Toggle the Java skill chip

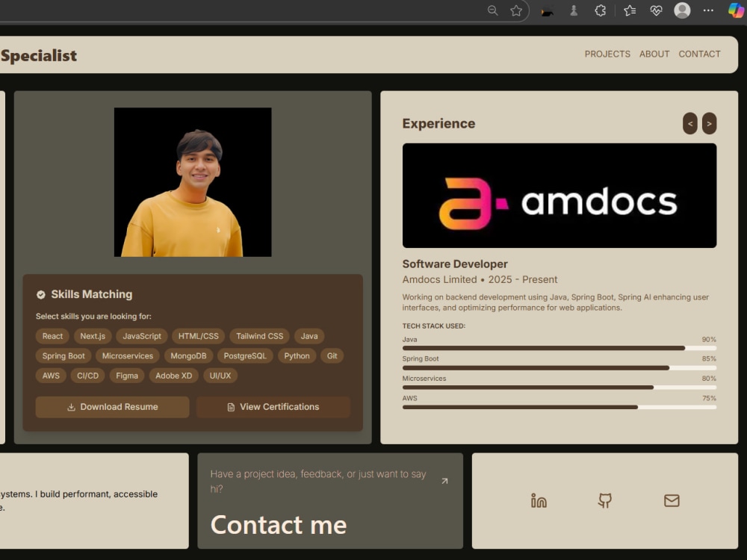pos(309,336)
